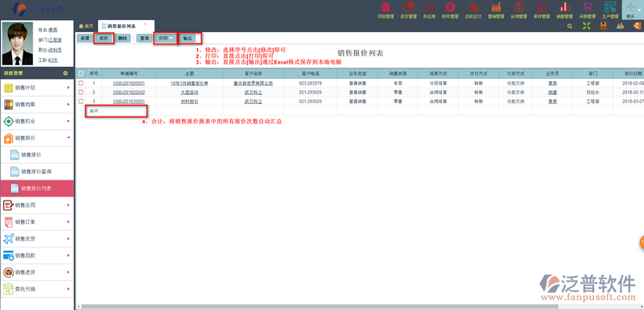
Task: Select 销售报价查询 in sidebar
Action: [37, 172]
